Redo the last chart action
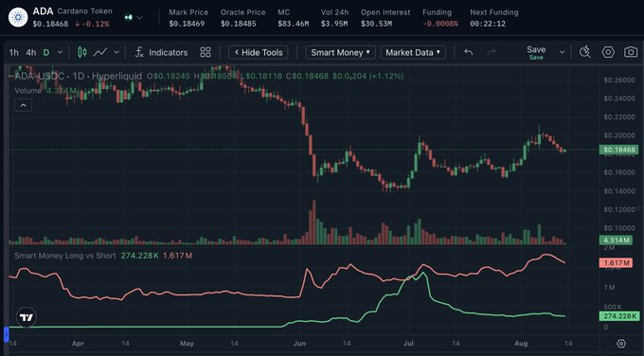Screen dimensions: 644x356 (492, 53)
